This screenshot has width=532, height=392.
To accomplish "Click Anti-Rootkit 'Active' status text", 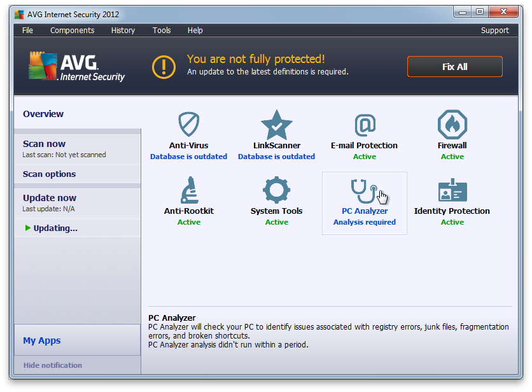I will (x=189, y=222).
